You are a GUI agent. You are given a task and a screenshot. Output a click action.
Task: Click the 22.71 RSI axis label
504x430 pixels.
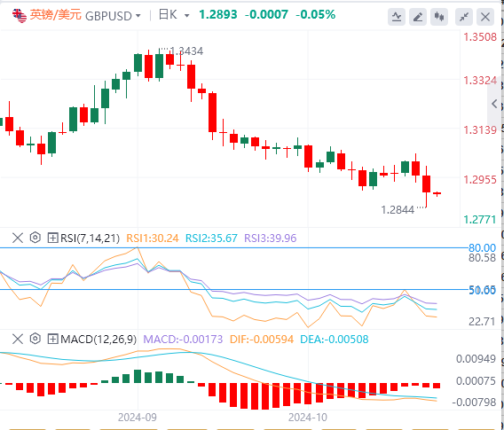pyautogui.click(x=482, y=322)
